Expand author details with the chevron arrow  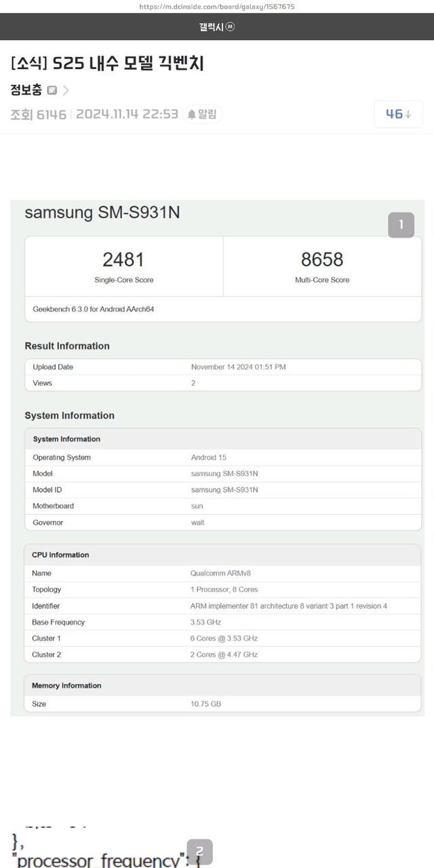pos(66,90)
